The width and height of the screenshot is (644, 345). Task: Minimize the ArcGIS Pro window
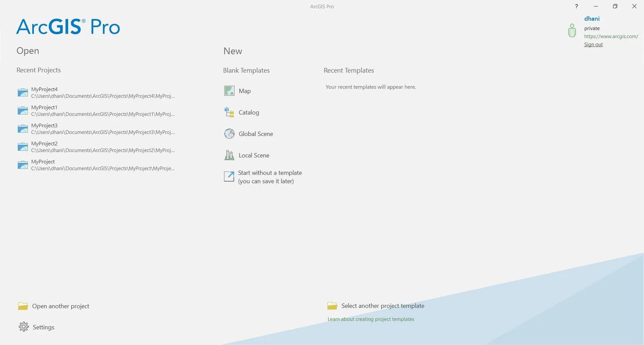point(596,6)
